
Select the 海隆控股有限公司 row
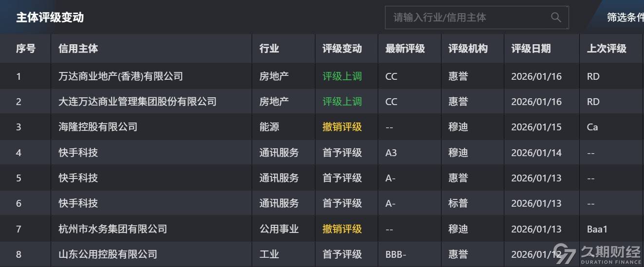[x=98, y=127]
